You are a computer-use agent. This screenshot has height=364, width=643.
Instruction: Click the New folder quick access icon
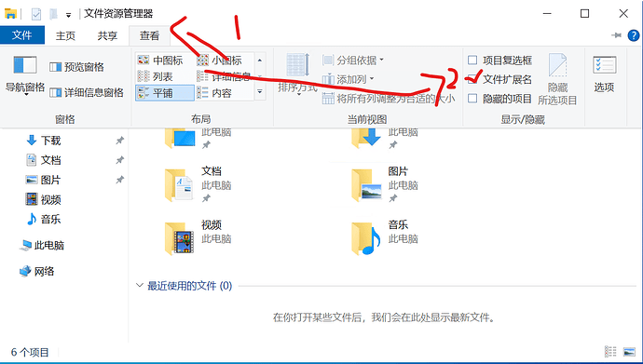coord(53,14)
